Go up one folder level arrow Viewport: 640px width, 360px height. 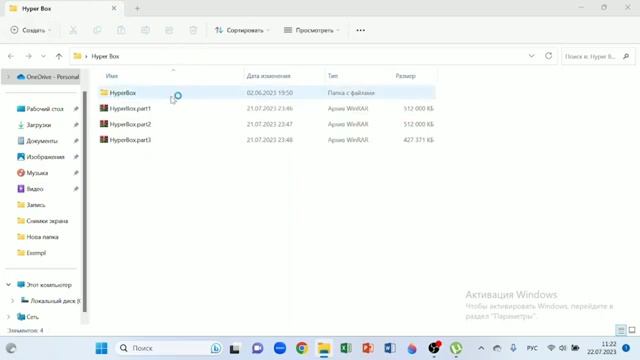coord(59,56)
